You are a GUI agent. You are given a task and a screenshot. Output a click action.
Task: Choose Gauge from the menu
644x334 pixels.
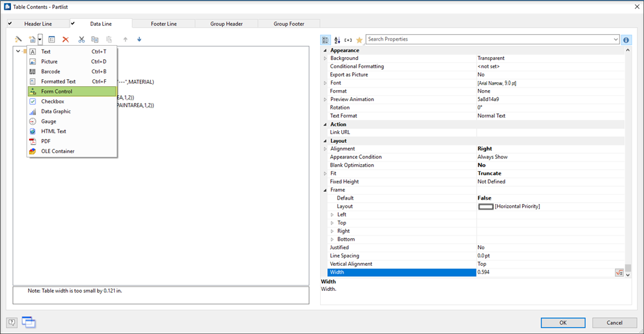click(x=72, y=122)
